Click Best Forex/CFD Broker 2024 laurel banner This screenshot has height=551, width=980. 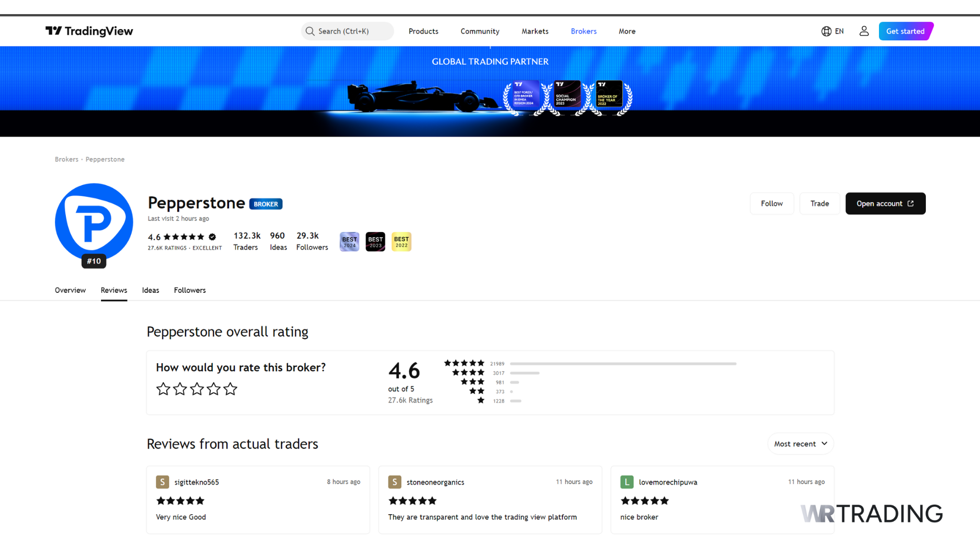(525, 97)
